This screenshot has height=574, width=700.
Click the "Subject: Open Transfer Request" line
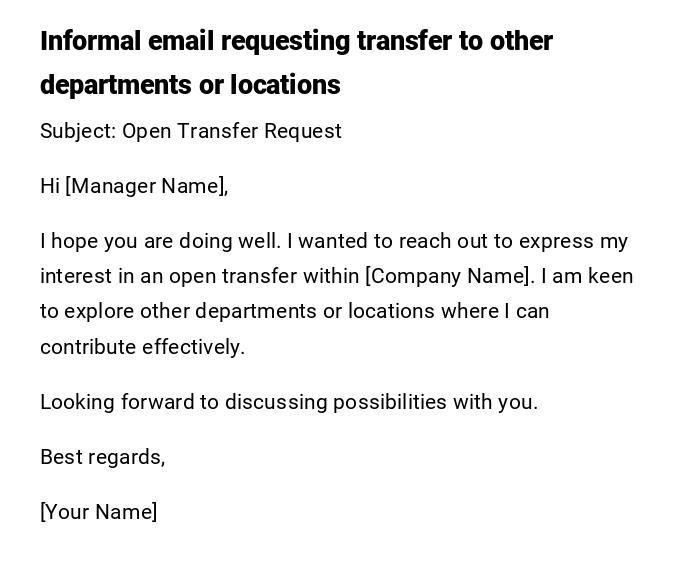point(191,131)
